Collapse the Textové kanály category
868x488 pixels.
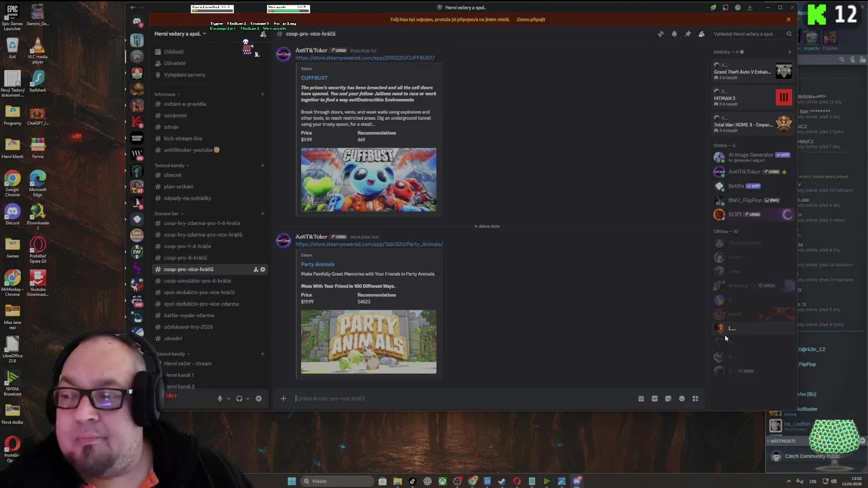click(172, 165)
